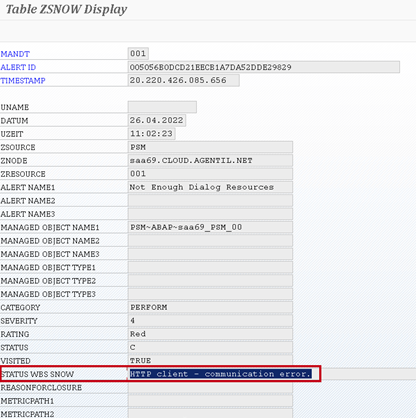Click the VISITED label
Viewport: 416px width, 418px height.
(x=16, y=361)
